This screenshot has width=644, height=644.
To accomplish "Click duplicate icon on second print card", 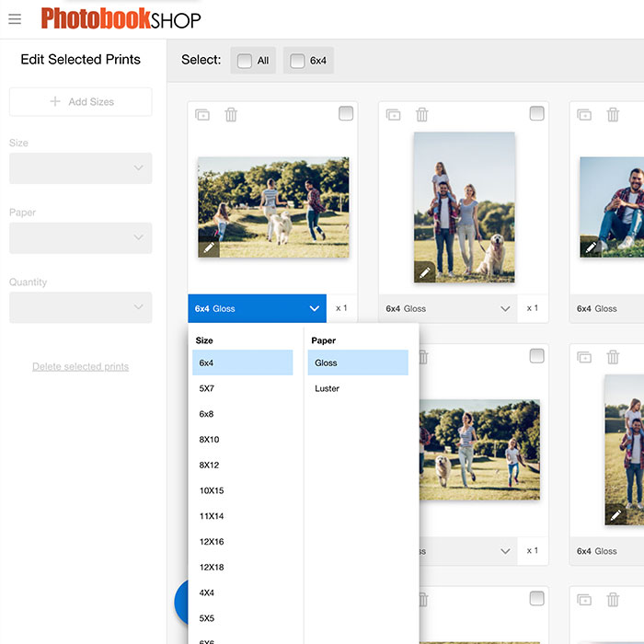I will click(x=393, y=114).
